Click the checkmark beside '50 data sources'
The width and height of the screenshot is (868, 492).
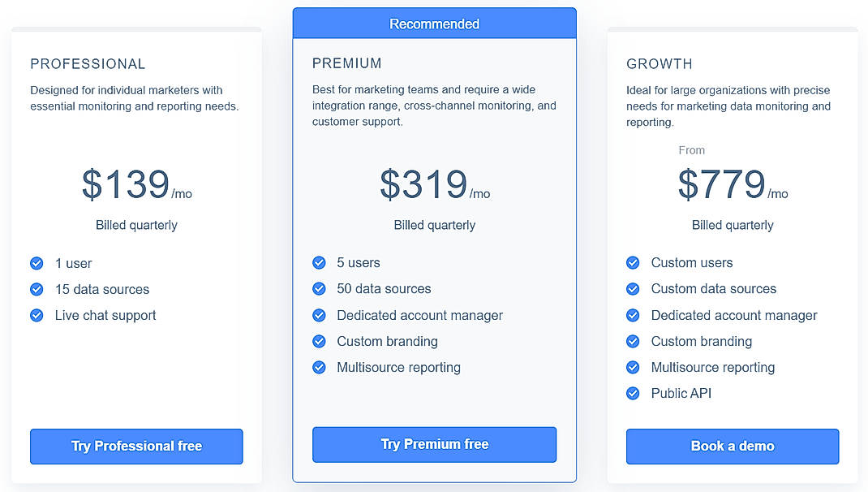(319, 289)
